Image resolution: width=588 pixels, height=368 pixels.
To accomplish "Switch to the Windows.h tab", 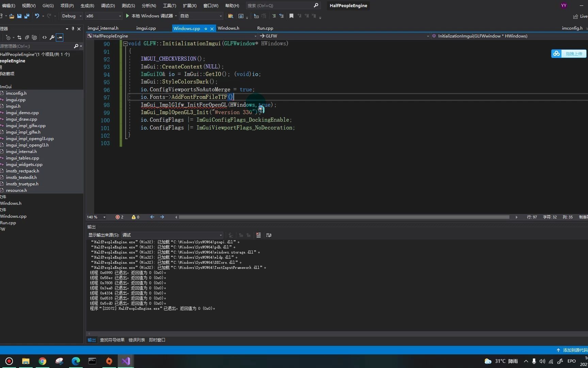I will point(228,28).
